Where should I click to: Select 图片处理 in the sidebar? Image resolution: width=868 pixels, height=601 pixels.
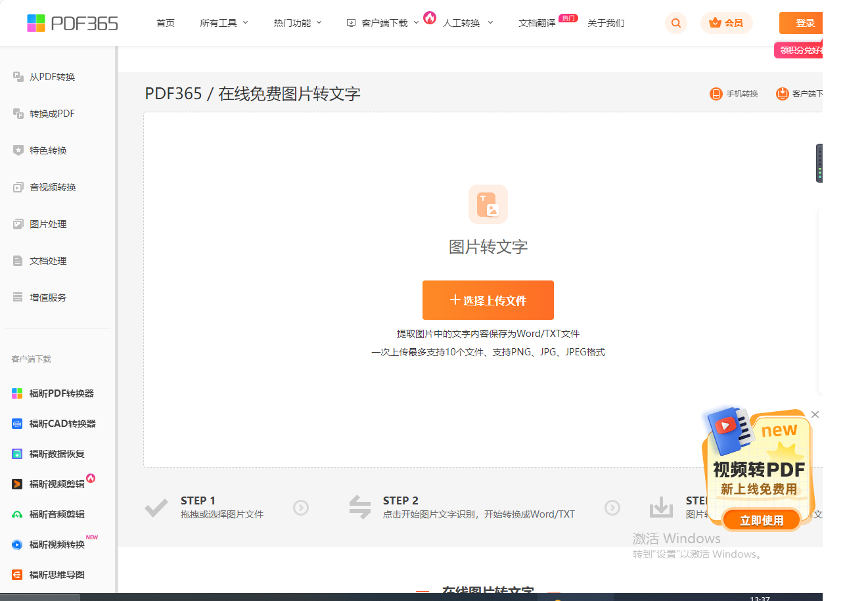point(49,224)
